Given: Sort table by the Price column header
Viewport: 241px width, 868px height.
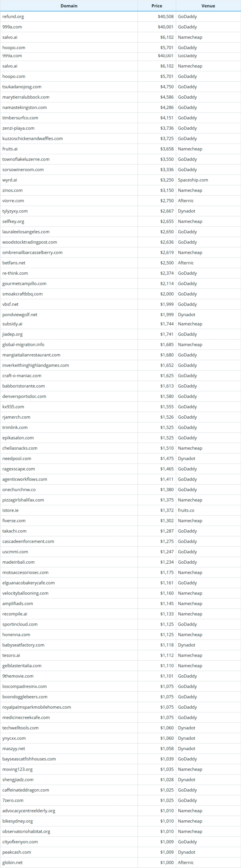Looking at the screenshot, I should click(x=157, y=6).
